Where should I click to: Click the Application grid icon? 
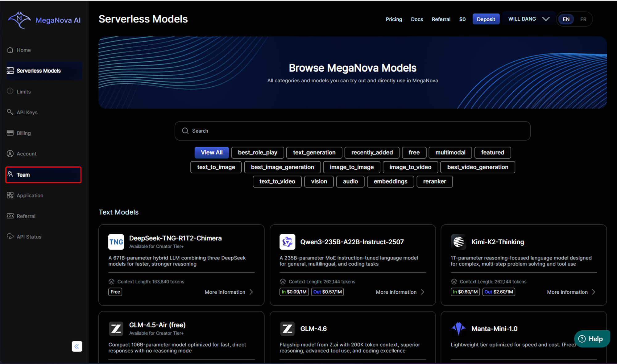tap(10, 195)
